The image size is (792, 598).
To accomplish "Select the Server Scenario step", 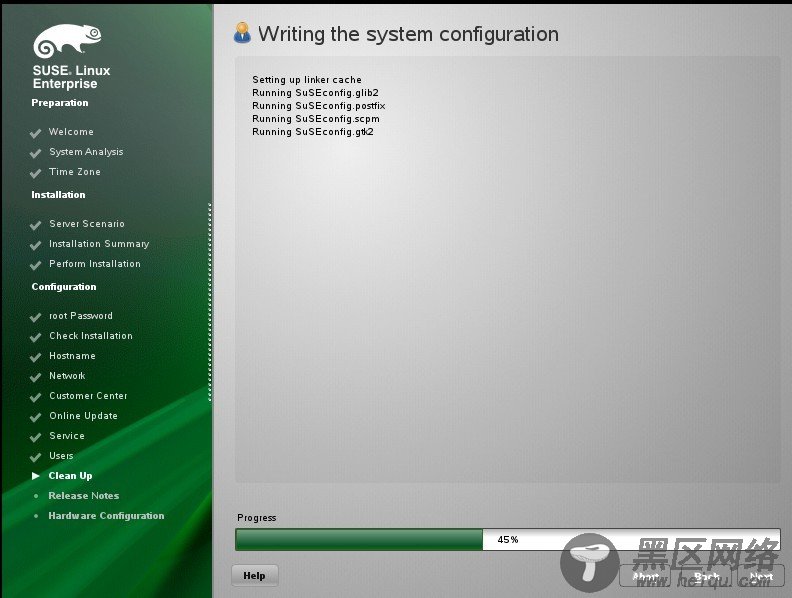I will coord(87,224).
